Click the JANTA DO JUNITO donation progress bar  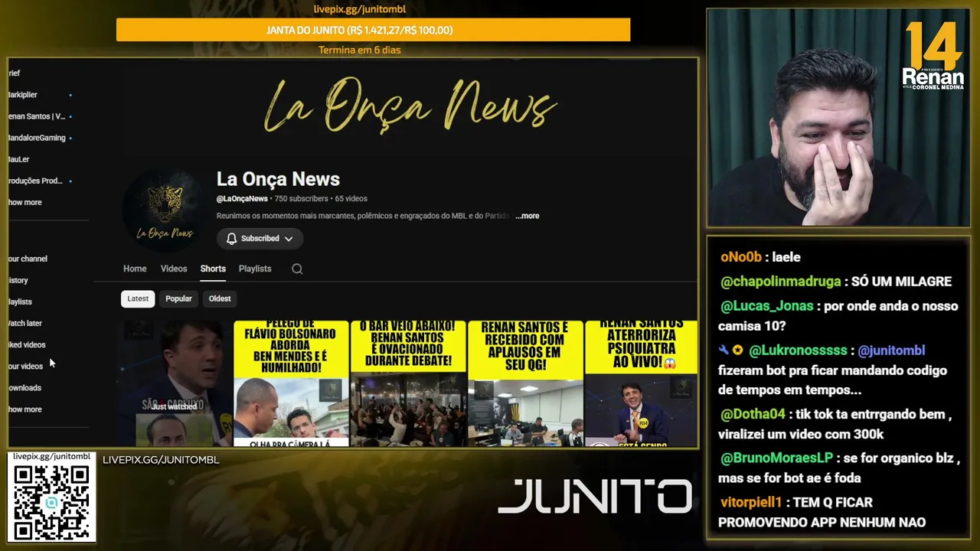(373, 30)
